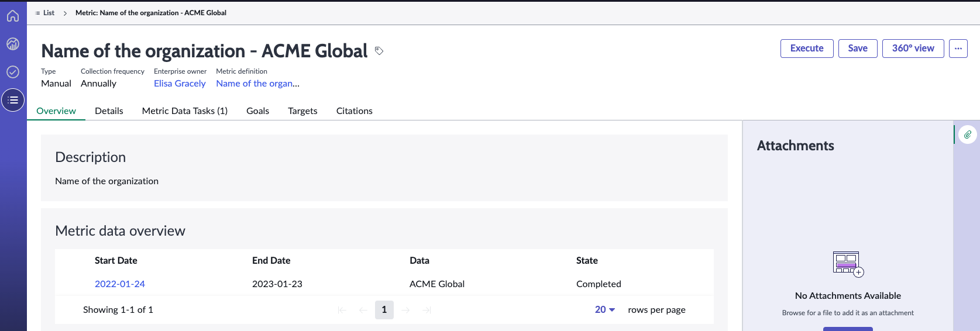
Task: Go to the last page arrow
Action: pos(427,310)
